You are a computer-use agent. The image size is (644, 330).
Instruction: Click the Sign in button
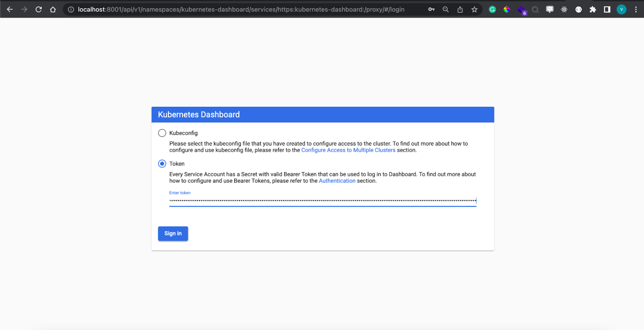173,234
